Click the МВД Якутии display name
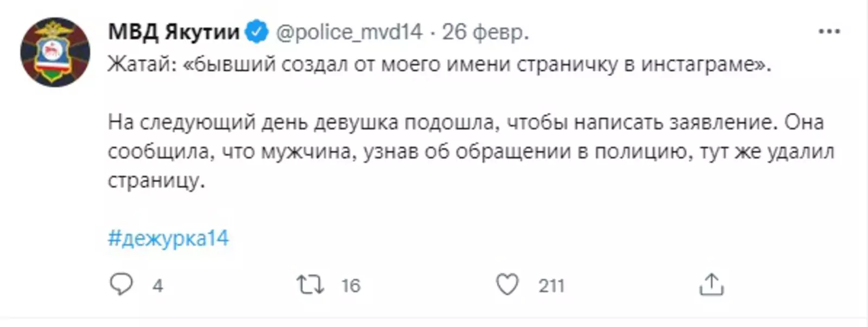Viewport: 868px width, 327px height. [x=174, y=32]
